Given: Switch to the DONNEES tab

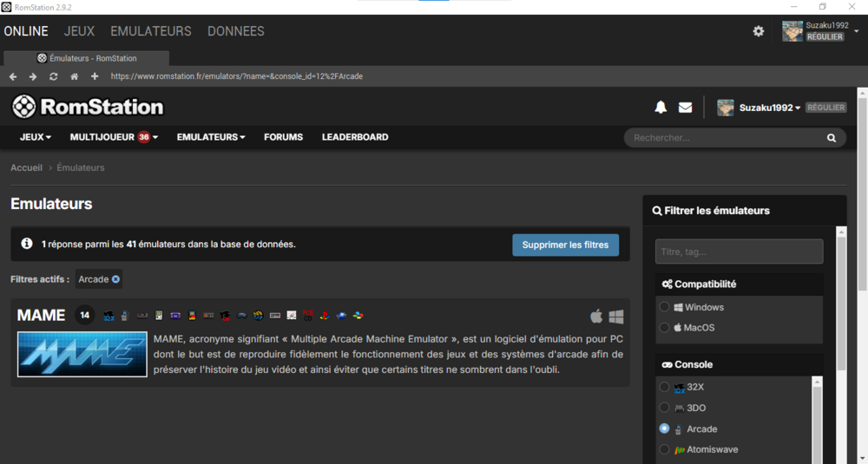Looking at the screenshot, I should coord(236,31).
